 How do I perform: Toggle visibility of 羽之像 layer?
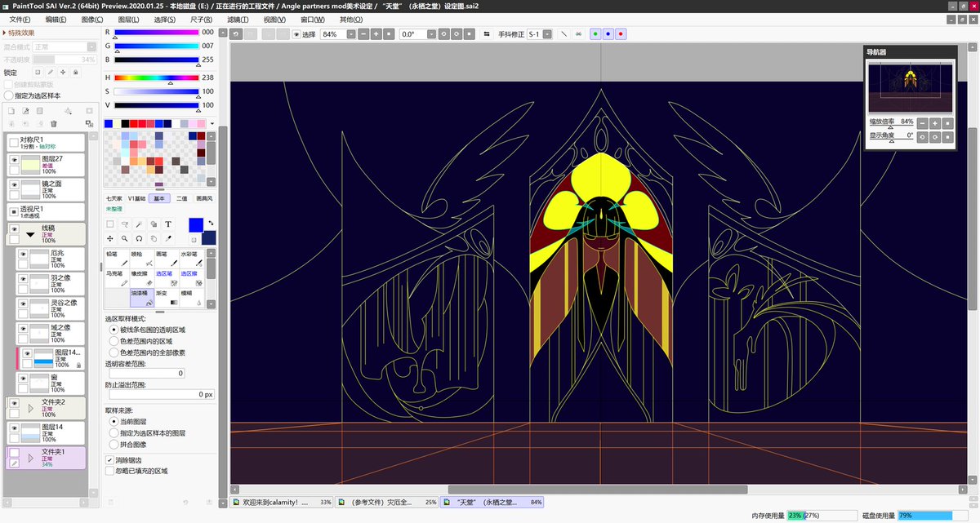coord(24,279)
